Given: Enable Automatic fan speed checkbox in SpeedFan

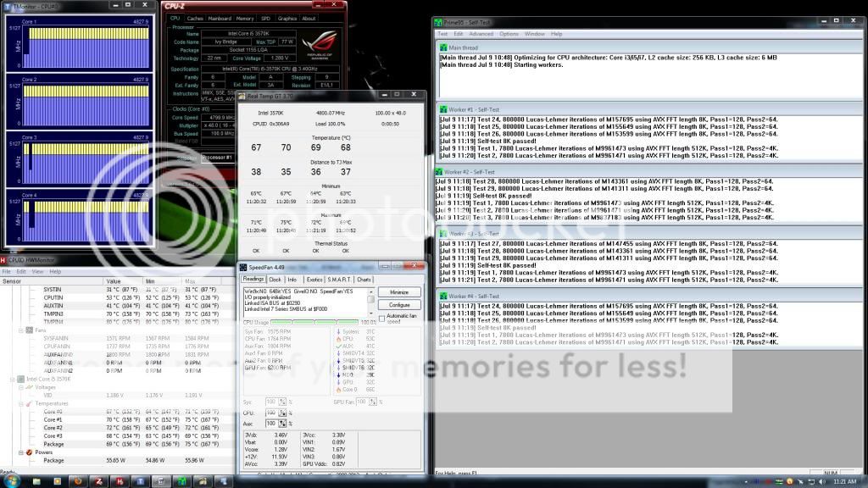Looking at the screenshot, I should (382, 319).
